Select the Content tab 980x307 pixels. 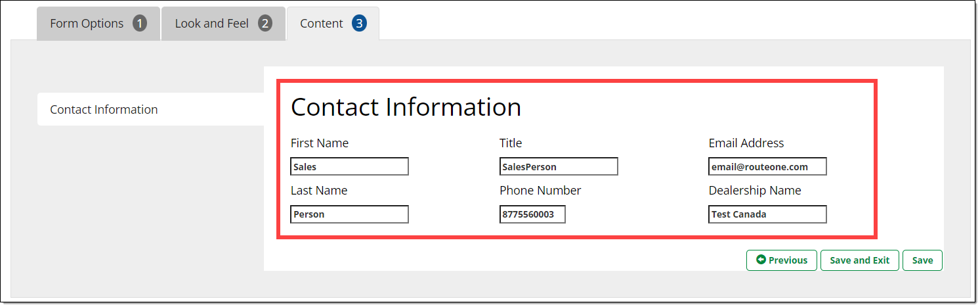pos(322,24)
